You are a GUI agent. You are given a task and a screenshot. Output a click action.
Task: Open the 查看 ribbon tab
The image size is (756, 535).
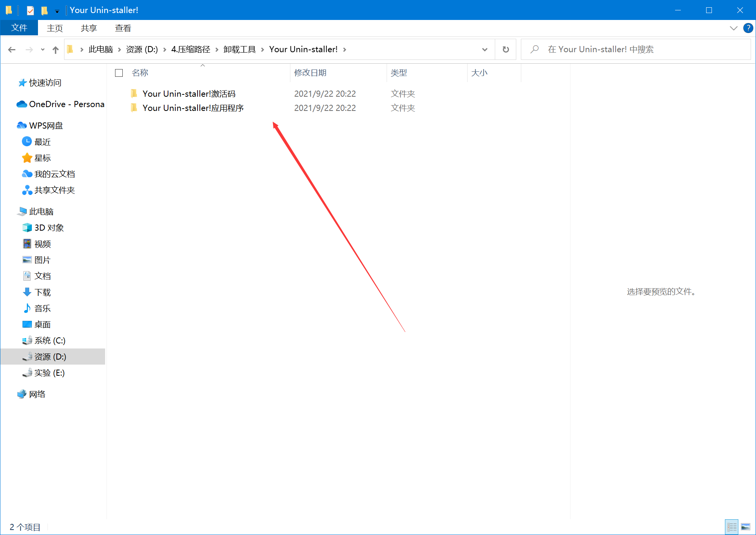pyautogui.click(x=123, y=28)
